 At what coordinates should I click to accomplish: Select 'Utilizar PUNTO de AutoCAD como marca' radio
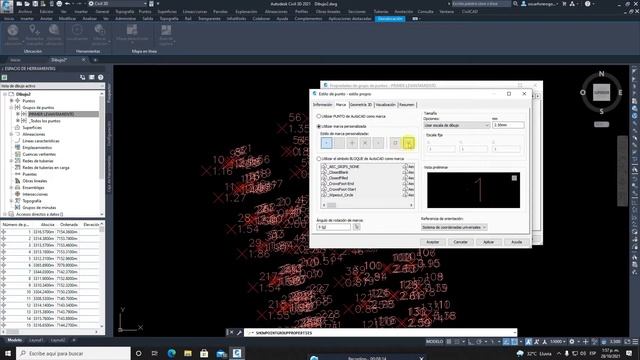pos(319,116)
